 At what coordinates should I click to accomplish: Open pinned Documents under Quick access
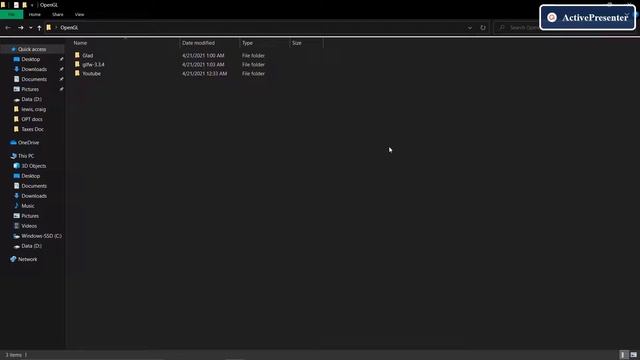34,79
